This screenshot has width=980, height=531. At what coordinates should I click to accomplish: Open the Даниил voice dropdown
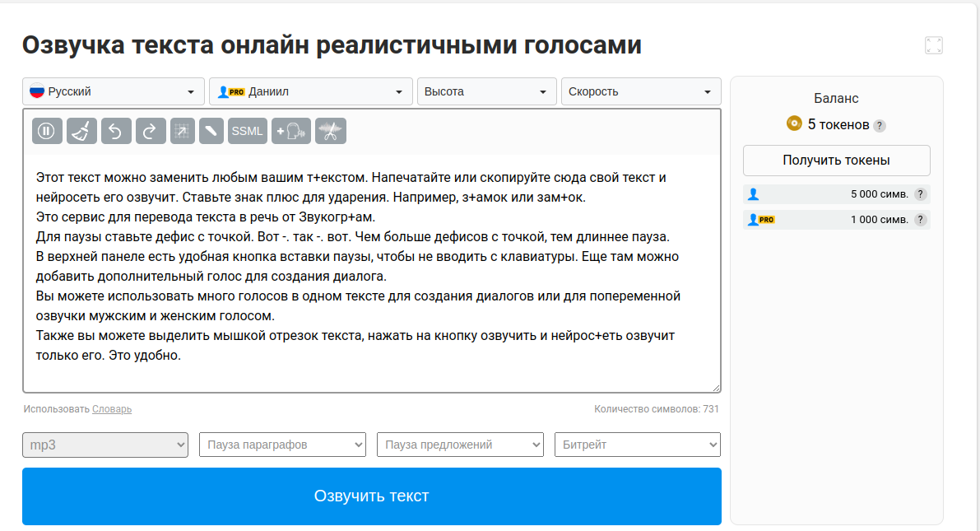click(311, 91)
